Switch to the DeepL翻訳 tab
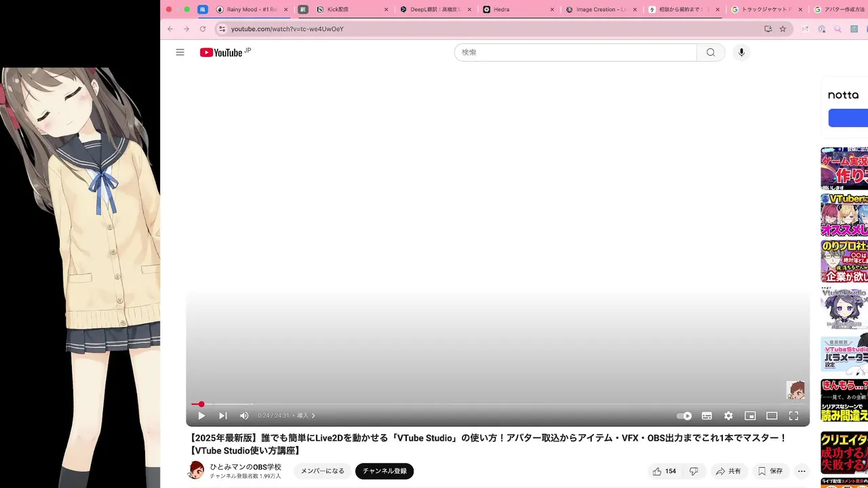868x488 pixels. [436, 9]
